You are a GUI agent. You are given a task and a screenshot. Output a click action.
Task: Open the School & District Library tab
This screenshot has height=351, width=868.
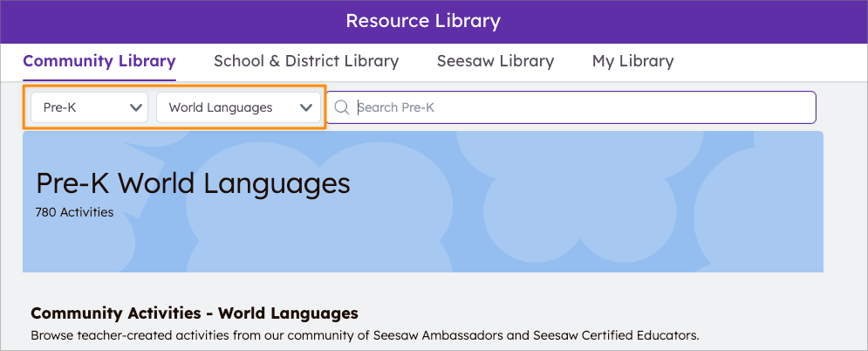[306, 61]
